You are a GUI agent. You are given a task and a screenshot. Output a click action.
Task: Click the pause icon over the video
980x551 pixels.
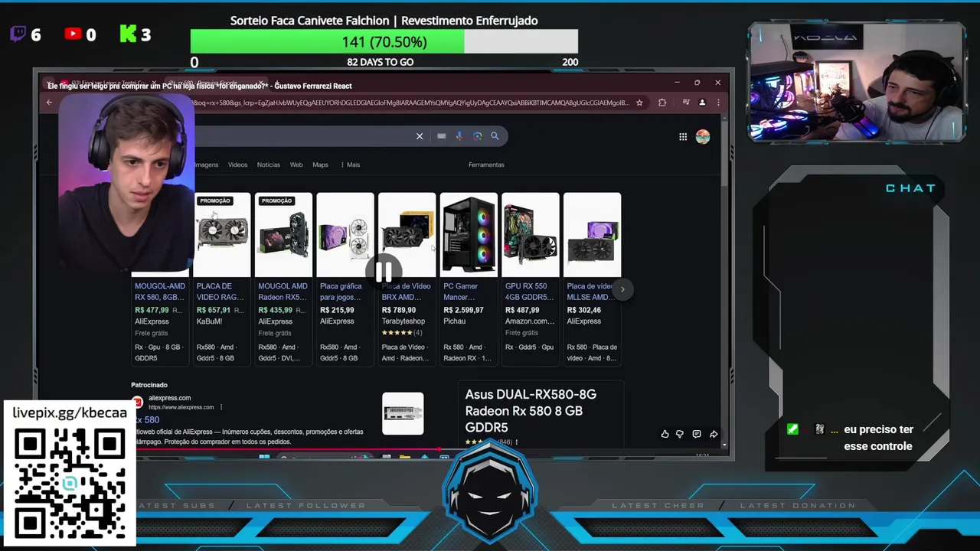point(384,271)
